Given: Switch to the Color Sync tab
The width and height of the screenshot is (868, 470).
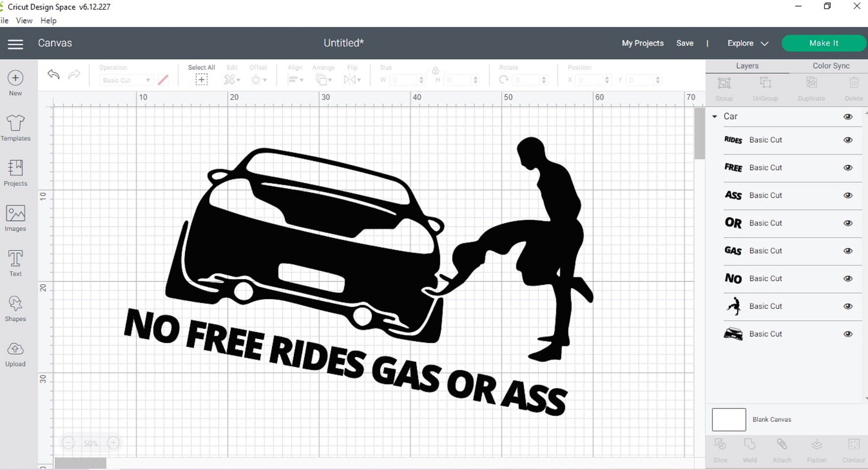Looking at the screenshot, I should [x=830, y=65].
